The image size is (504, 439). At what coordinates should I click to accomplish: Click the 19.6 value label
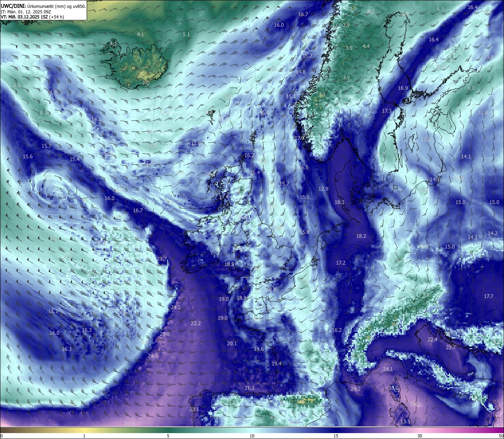[259, 349]
